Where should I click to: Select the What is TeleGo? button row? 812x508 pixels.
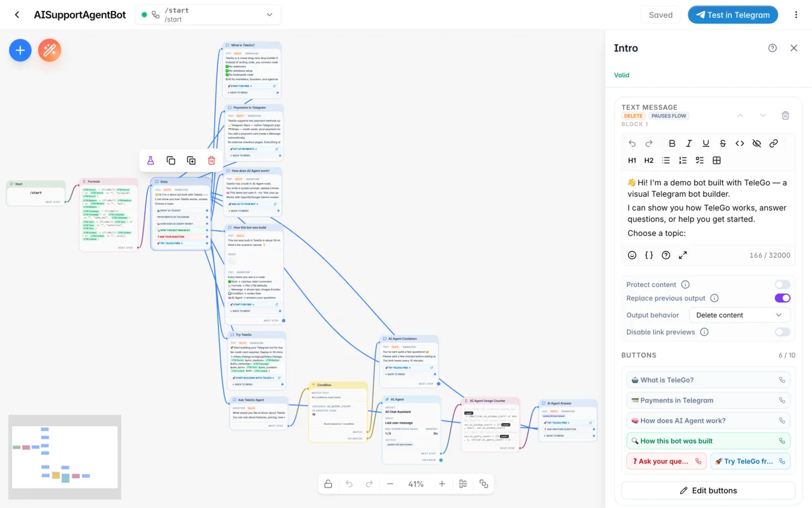(708, 380)
